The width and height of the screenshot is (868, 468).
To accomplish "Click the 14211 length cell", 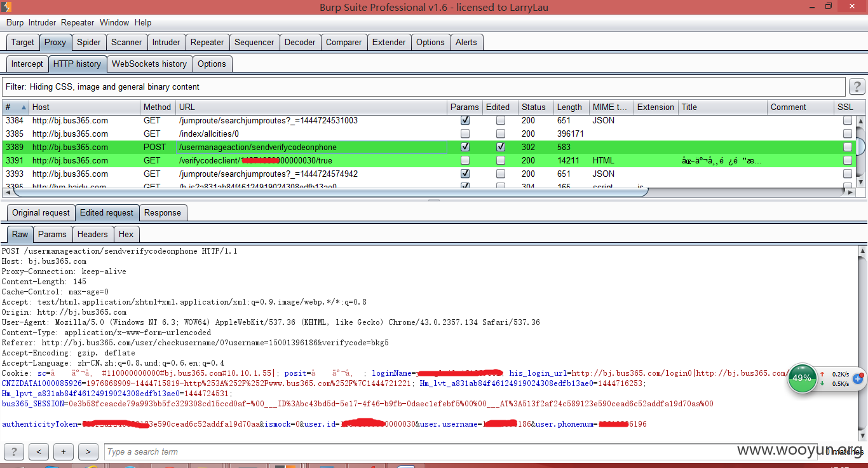I will (571, 160).
